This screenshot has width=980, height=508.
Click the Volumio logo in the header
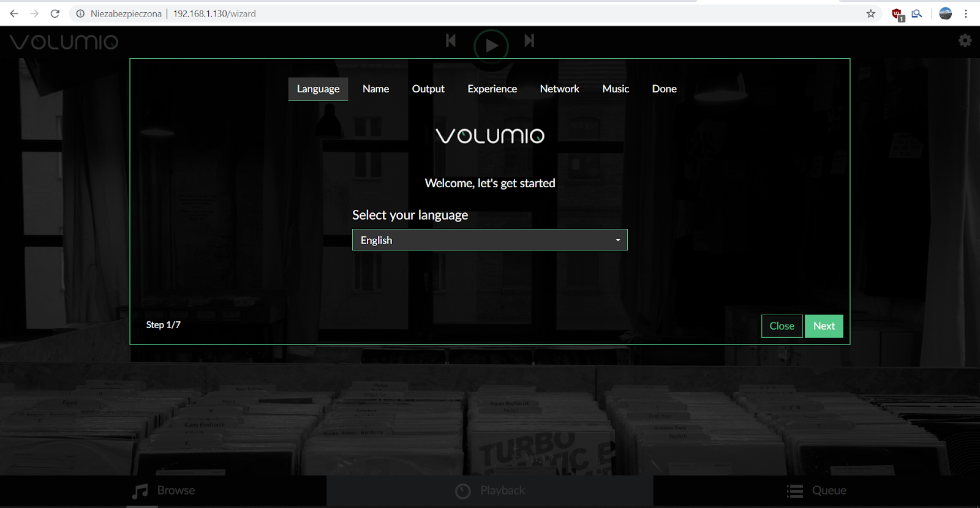(64, 42)
